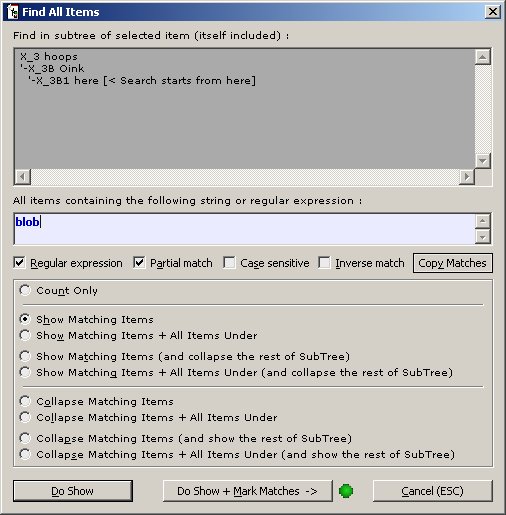This screenshot has width=506, height=515.
Task: Enable the Case sensitive checkbox
Action: [x=229, y=263]
